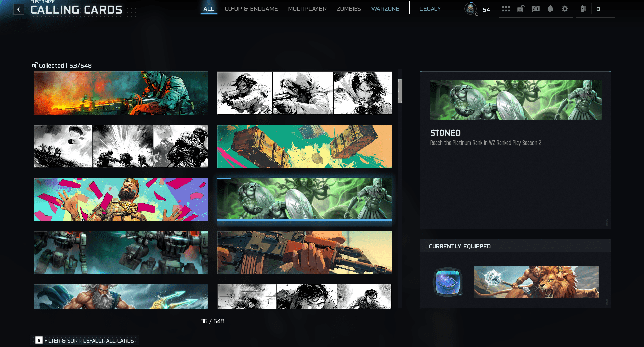Switch to the Zombies tab
Screen dimensions: 644x347
(349, 9)
